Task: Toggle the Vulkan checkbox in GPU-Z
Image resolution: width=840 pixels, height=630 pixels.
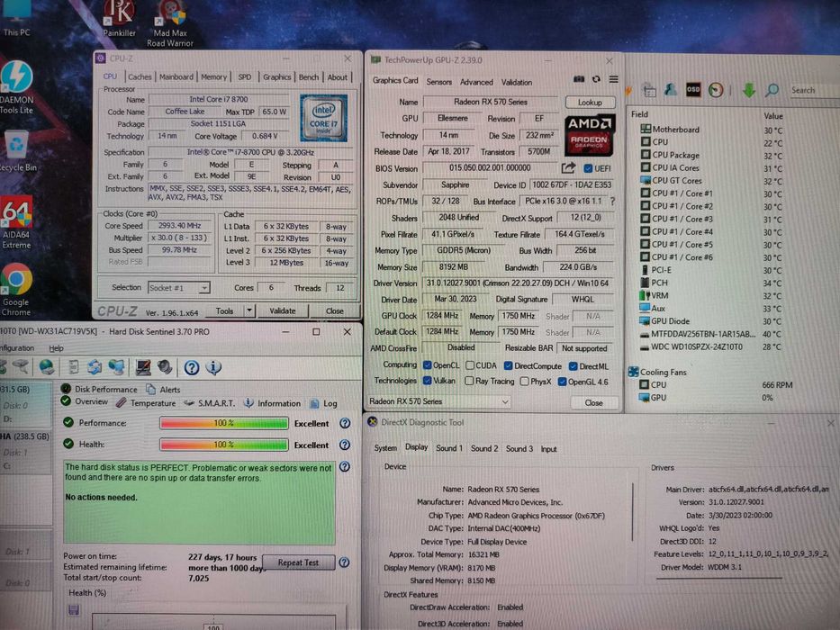Action: pos(427,381)
